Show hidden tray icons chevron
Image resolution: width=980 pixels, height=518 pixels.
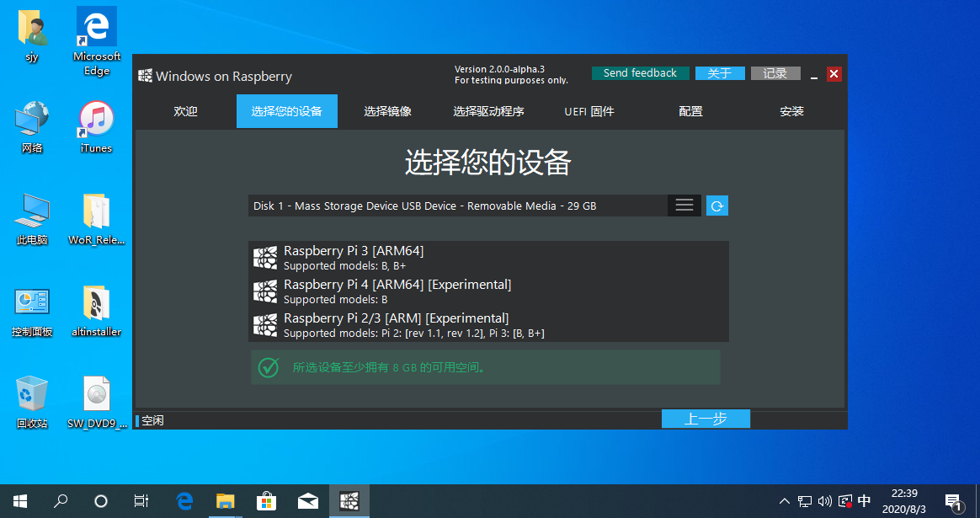[x=785, y=501]
